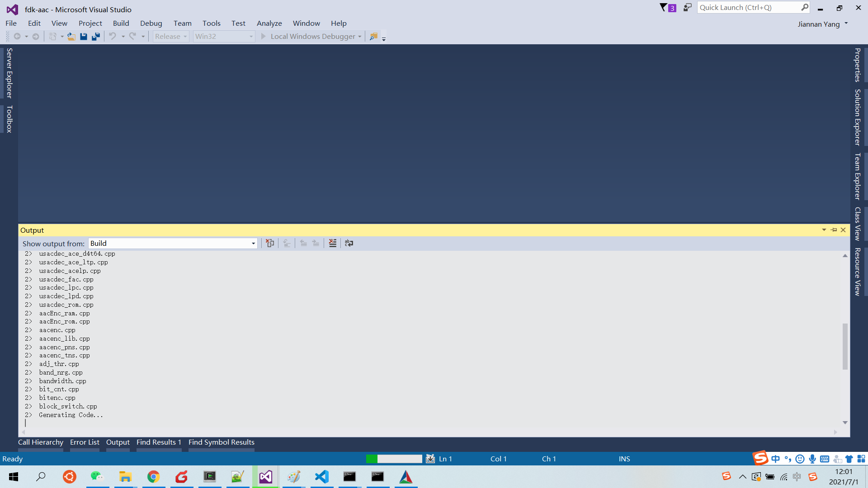Go to previous message in Output

coord(303,243)
